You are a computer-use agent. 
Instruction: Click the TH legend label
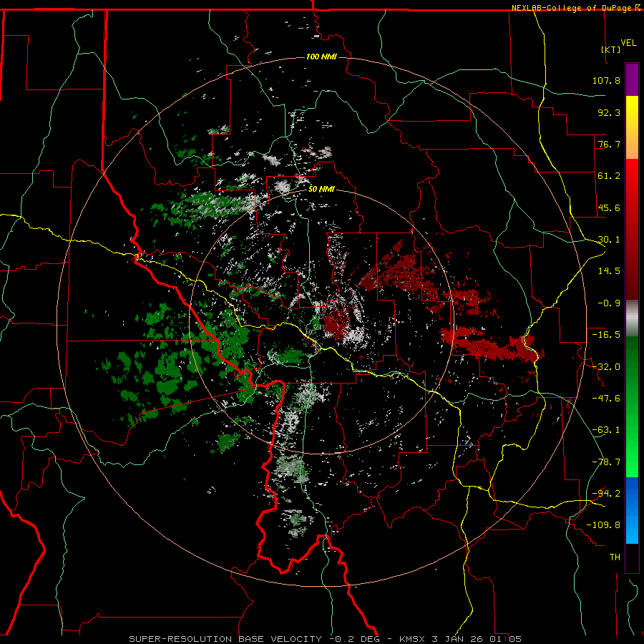(615, 557)
